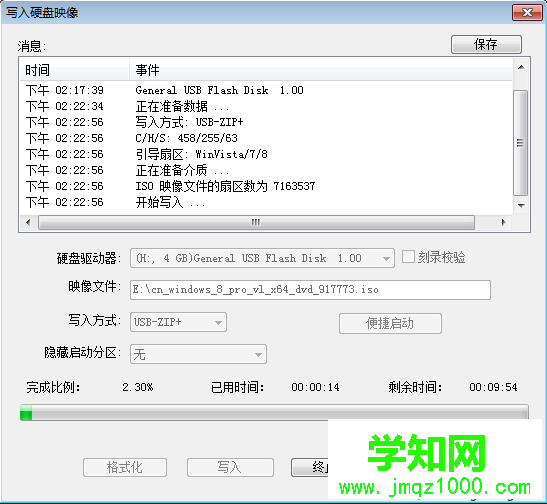The image size is (547, 504).
Task: Select the '正在准备介质 ...' log row
Action: point(266,171)
